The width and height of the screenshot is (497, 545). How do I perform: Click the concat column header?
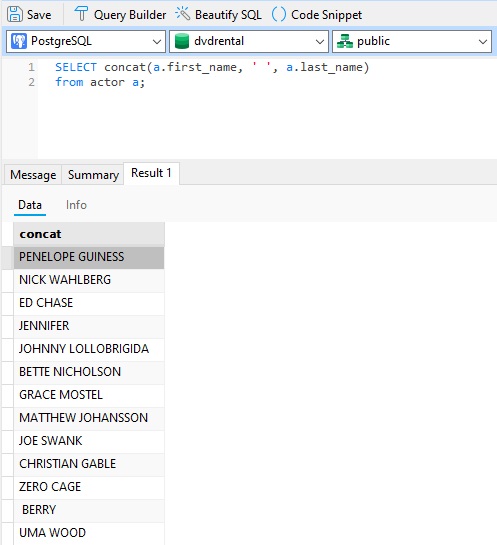pos(89,234)
